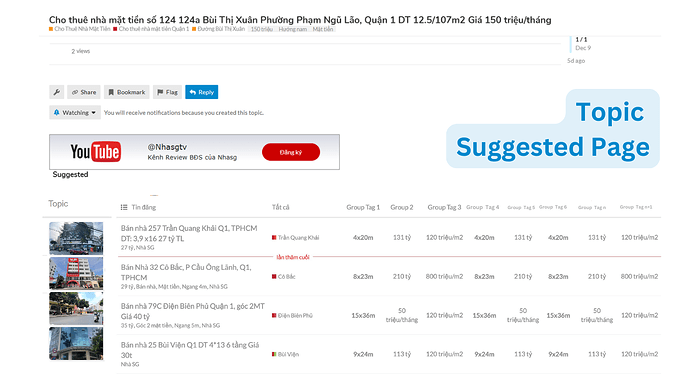Image resolution: width=690 pixels, height=388 pixels.
Task: Bookmark this topic
Action: click(127, 92)
